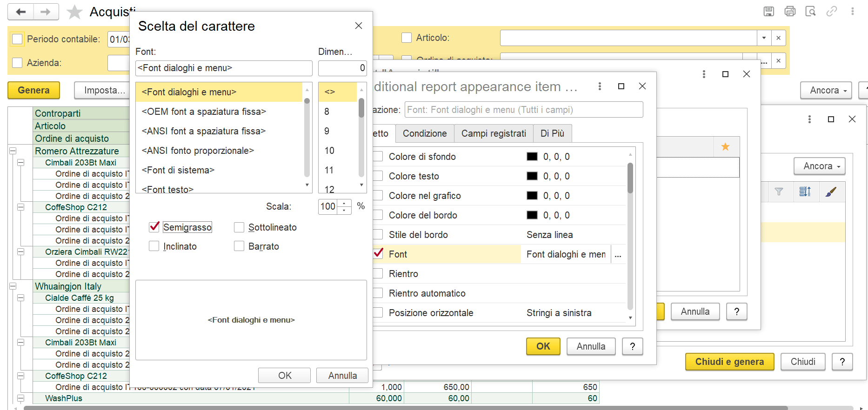868x410 pixels.
Task: Save the report using the floppy disk icon
Action: pos(769,11)
